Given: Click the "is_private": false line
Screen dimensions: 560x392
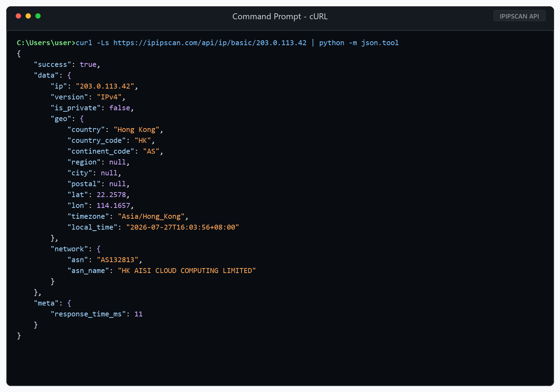Looking at the screenshot, I should [x=92, y=108].
